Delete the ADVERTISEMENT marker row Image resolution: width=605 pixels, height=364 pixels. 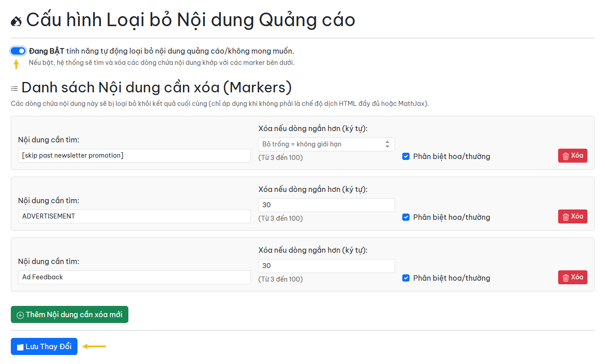coord(573,217)
